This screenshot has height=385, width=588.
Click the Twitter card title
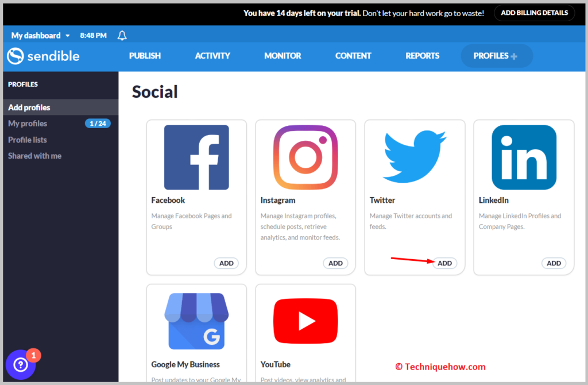382,200
